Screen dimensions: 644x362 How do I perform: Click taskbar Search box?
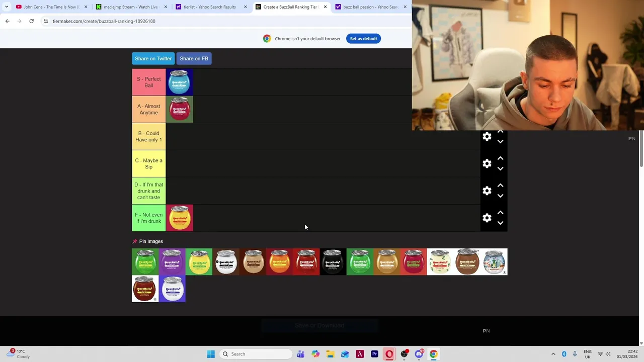point(255,354)
